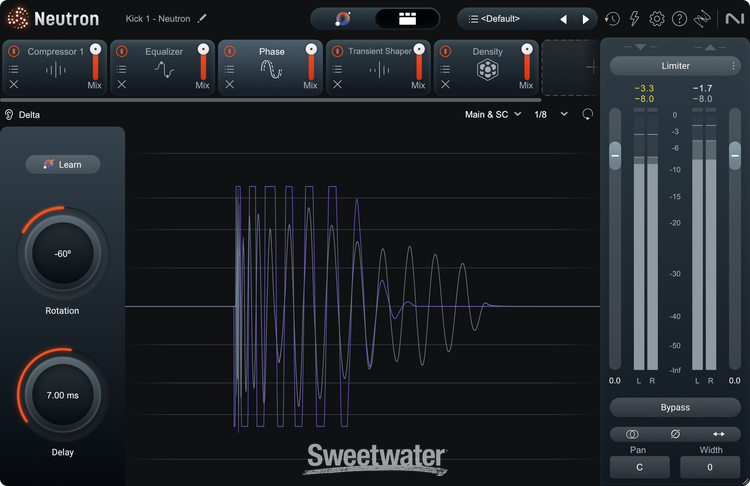
Task: Toggle the swap channels arrow icon
Action: pyautogui.click(x=718, y=434)
